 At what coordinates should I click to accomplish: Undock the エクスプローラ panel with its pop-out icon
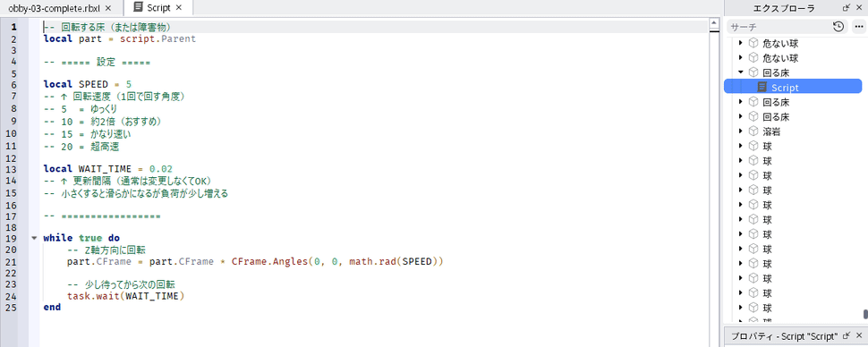pyautogui.click(x=846, y=8)
